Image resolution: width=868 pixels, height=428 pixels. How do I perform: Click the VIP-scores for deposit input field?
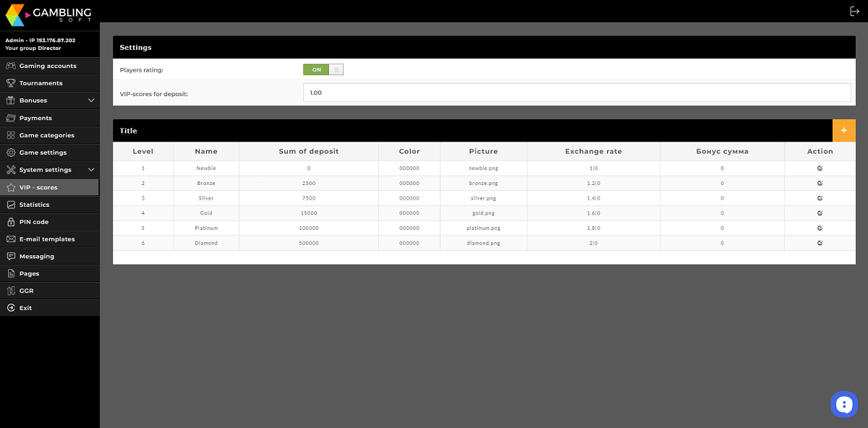tap(576, 93)
